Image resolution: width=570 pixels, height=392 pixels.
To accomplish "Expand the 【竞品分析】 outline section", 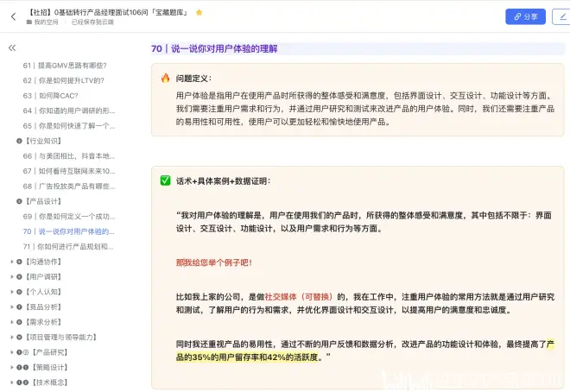I will tap(10, 307).
